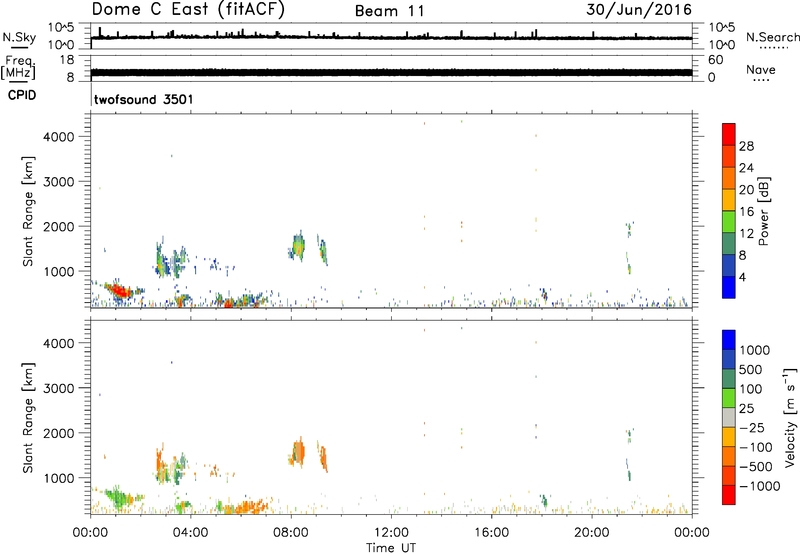
Task: Pick the top red segment of the power color bar
Action: coord(729,134)
